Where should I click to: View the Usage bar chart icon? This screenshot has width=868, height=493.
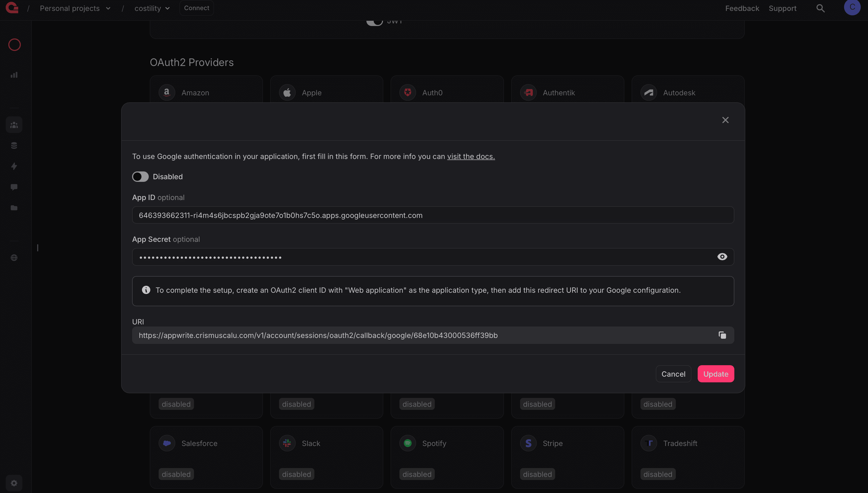(x=14, y=75)
